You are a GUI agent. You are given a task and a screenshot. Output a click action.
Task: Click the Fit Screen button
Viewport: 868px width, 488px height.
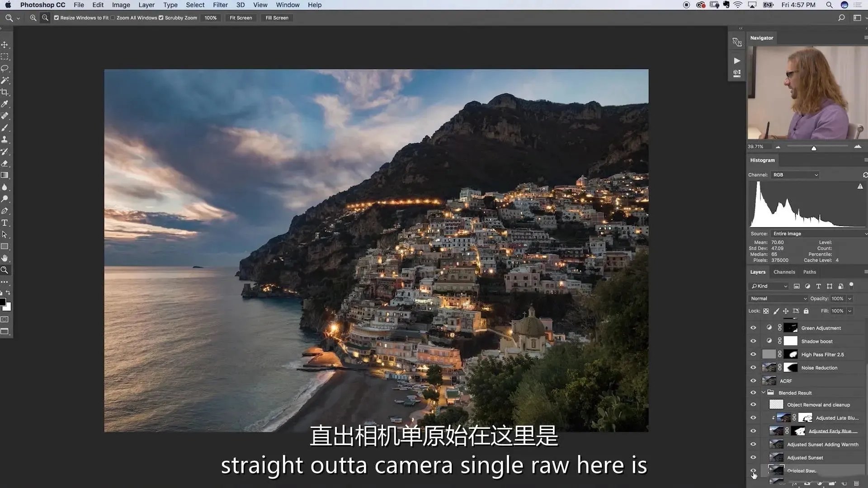(x=241, y=18)
